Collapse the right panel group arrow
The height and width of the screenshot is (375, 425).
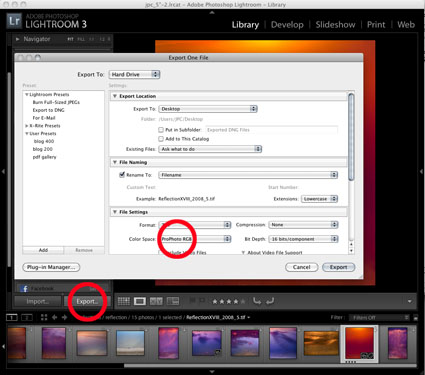[422, 171]
